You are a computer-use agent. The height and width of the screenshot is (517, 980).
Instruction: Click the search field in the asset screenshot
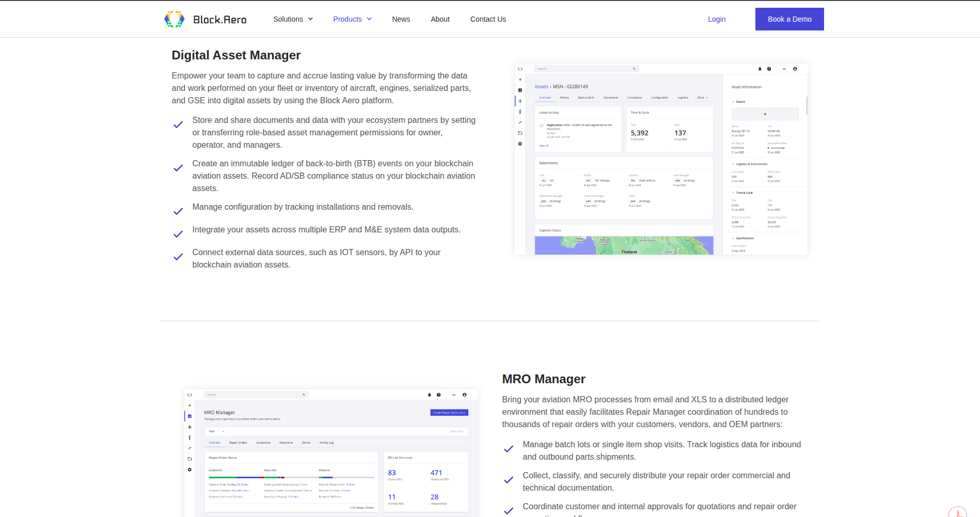pyautogui.click(x=587, y=69)
